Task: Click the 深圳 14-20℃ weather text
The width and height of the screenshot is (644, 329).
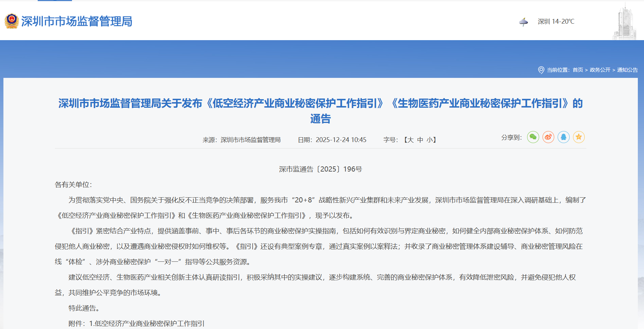Action: pos(556,22)
